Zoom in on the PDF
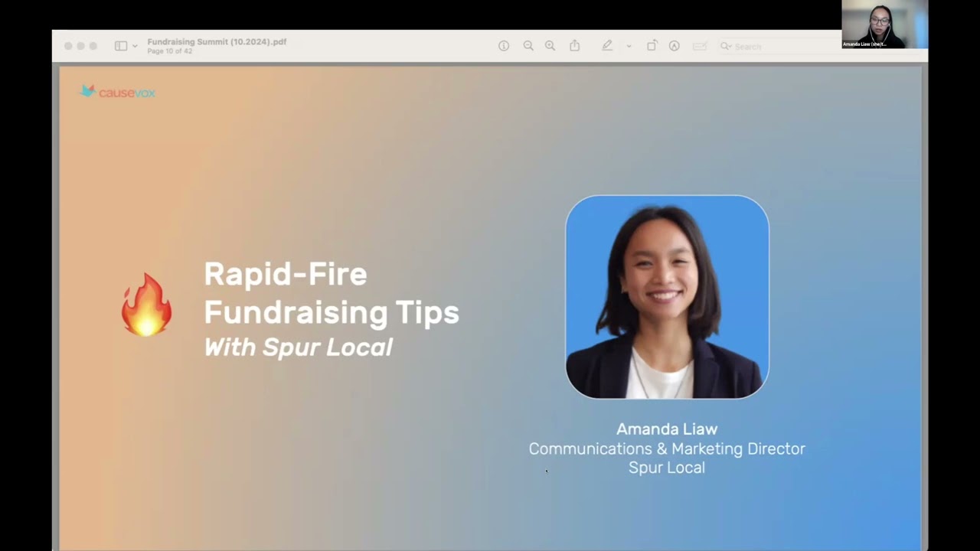The width and height of the screenshot is (980, 551). (x=550, y=46)
